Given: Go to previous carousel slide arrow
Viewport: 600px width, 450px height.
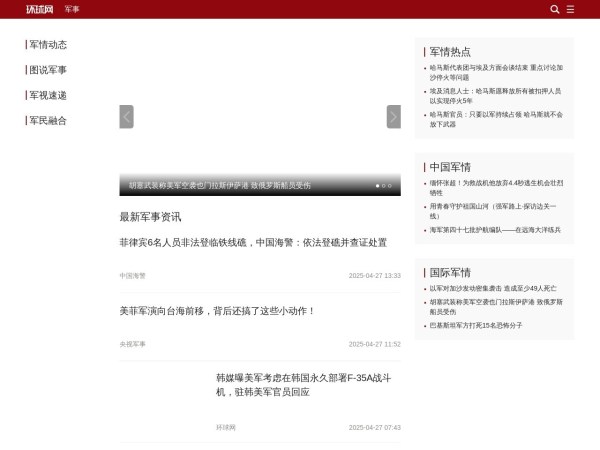Looking at the screenshot, I should pos(126,117).
